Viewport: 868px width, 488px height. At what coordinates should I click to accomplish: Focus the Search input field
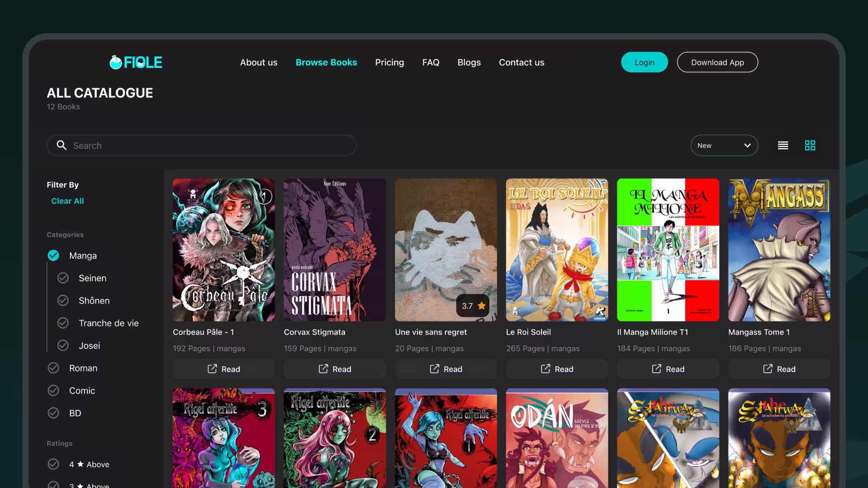point(201,145)
